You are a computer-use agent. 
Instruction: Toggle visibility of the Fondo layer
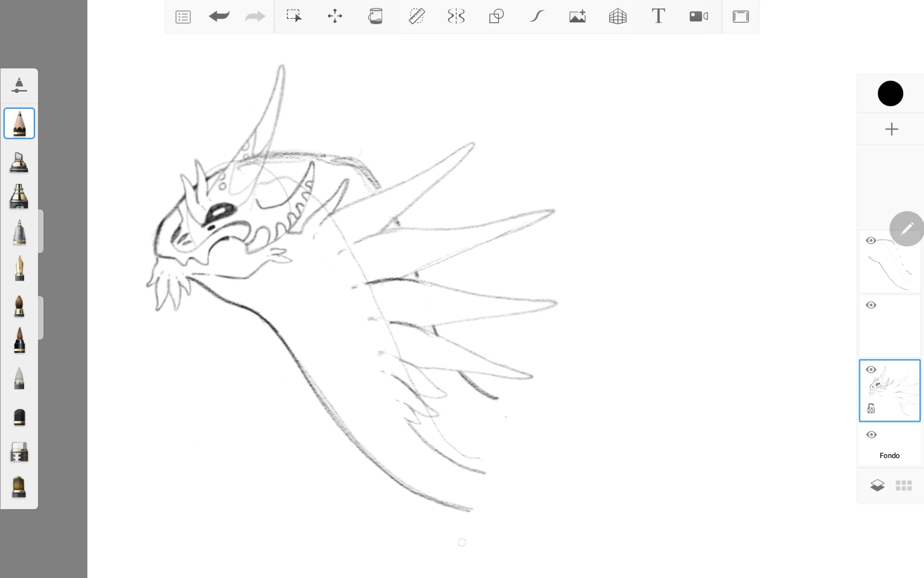tap(871, 435)
